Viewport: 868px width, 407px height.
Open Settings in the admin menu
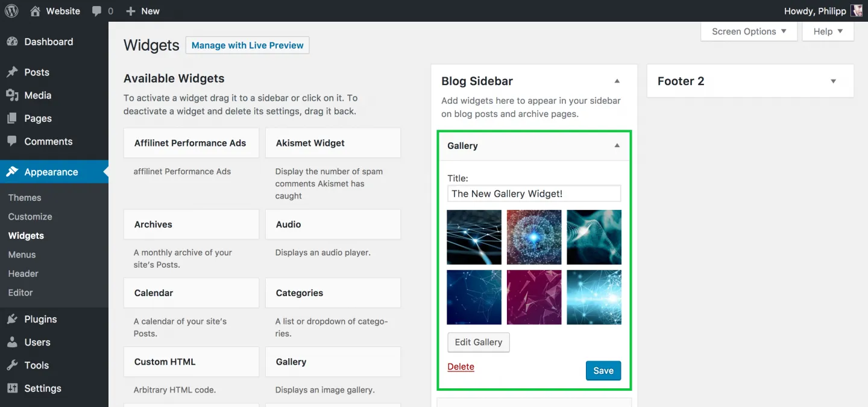tap(54, 388)
